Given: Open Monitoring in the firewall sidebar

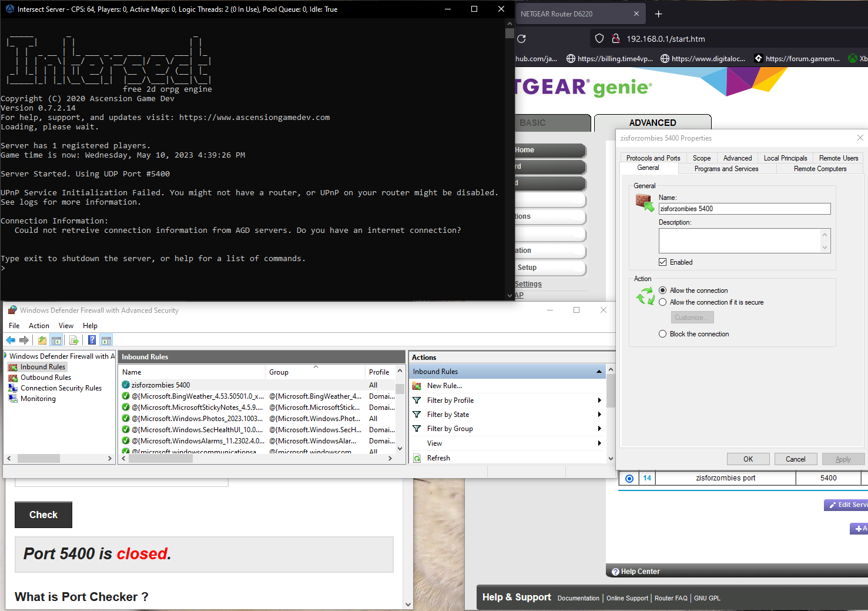Looking at the screenshot, I should coord(38,398).
